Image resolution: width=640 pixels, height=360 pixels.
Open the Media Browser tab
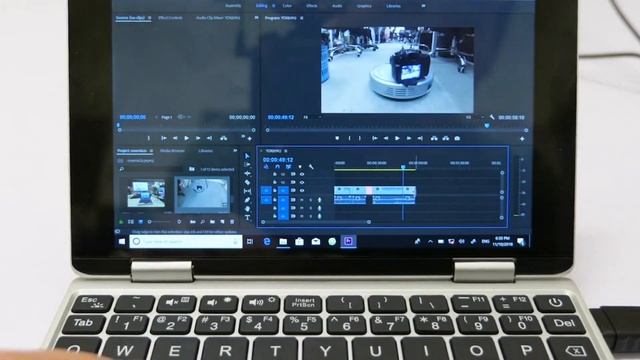[172, 151]
